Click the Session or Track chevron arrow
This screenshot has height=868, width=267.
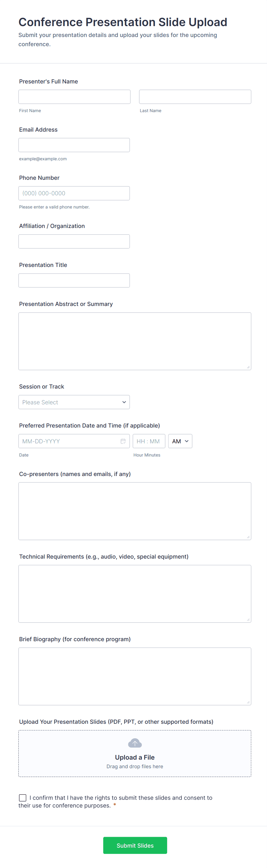click(124, 402)
